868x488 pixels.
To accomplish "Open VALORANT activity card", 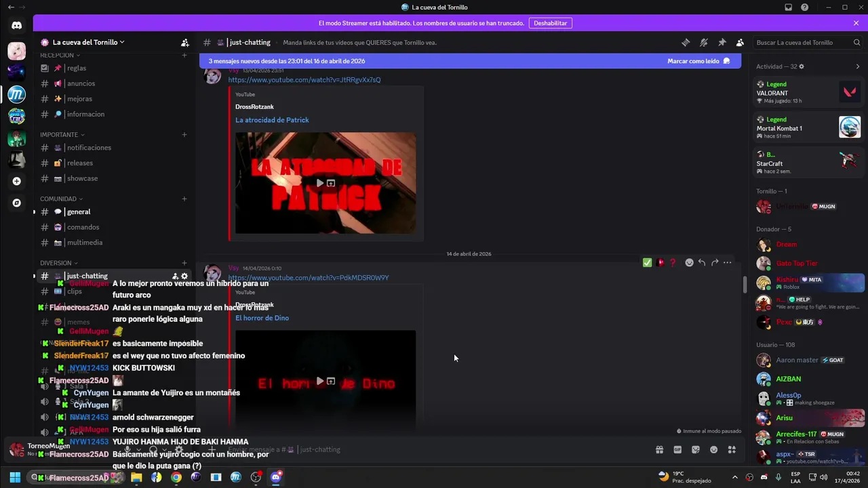I will click(x=808, y=92).
